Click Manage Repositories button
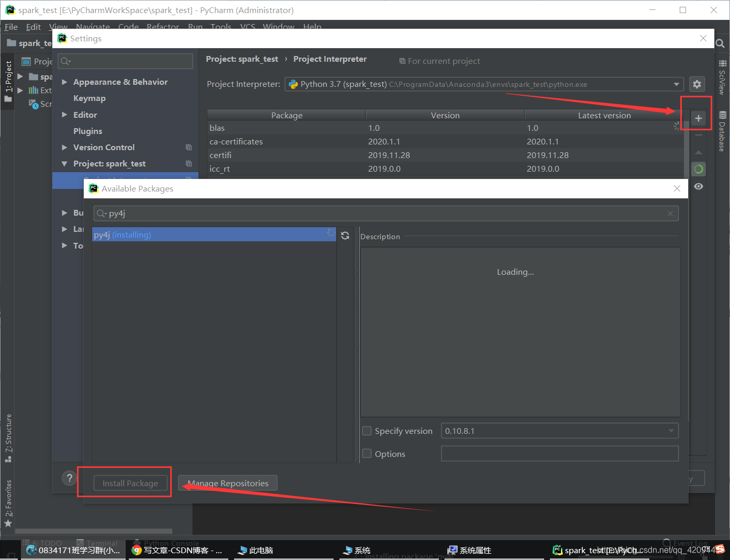The height and width of the screenshot is (560, 730). (228, 483)
